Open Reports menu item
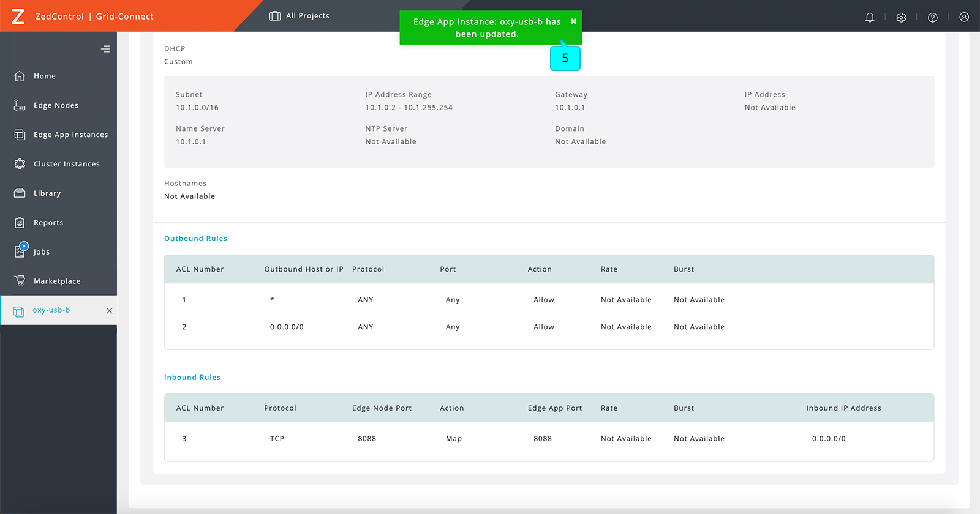The image size is (980, 514). pos(48,223)
